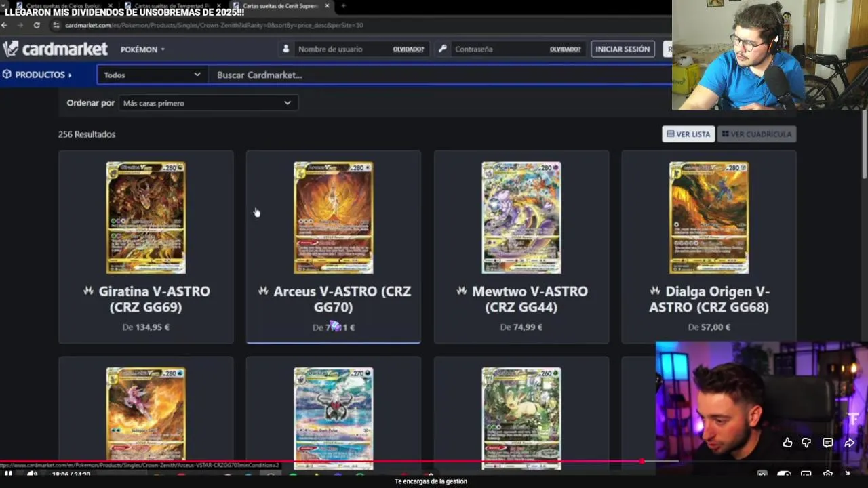868x488 pixels.
Task: Open the Dialga Origen V-ASTRO card image
Action: coord(709,218)
